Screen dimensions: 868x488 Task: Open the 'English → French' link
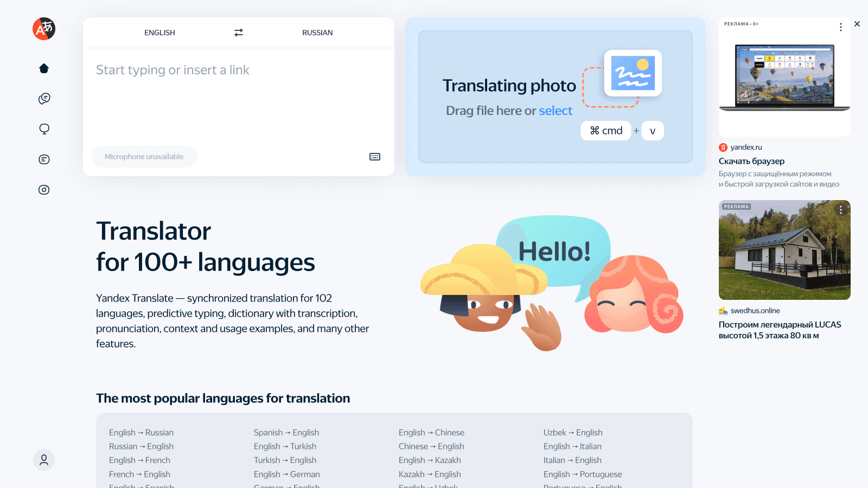click(139, 460)
